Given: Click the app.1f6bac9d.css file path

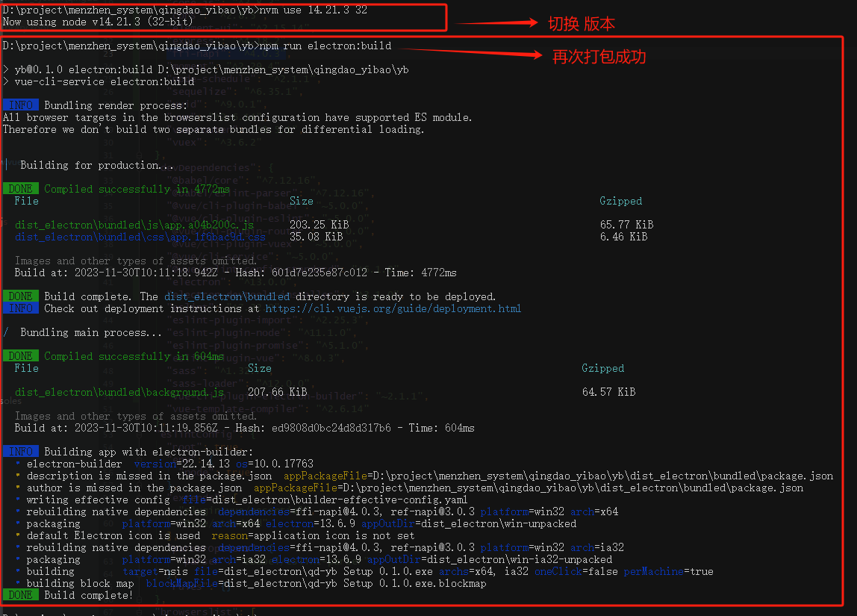Looking at the screenshot, I should click(139, 237).
